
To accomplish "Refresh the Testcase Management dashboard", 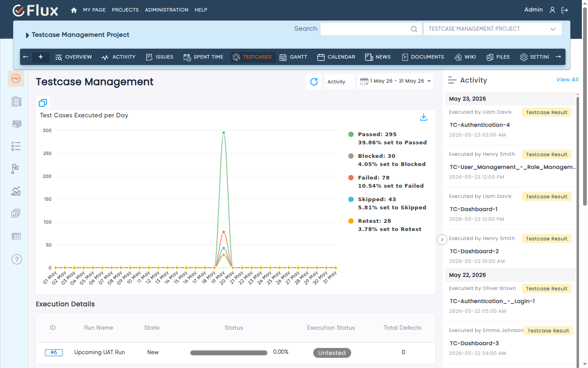I will pyautogui.click(x=314, y=82).
